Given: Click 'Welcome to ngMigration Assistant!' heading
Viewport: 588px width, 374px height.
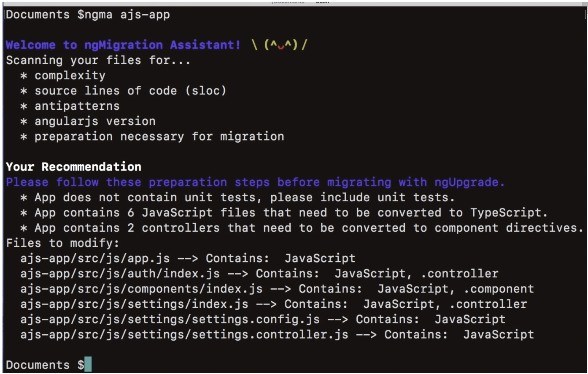Looking at the screenshot, I should click(x=123, y=45).
